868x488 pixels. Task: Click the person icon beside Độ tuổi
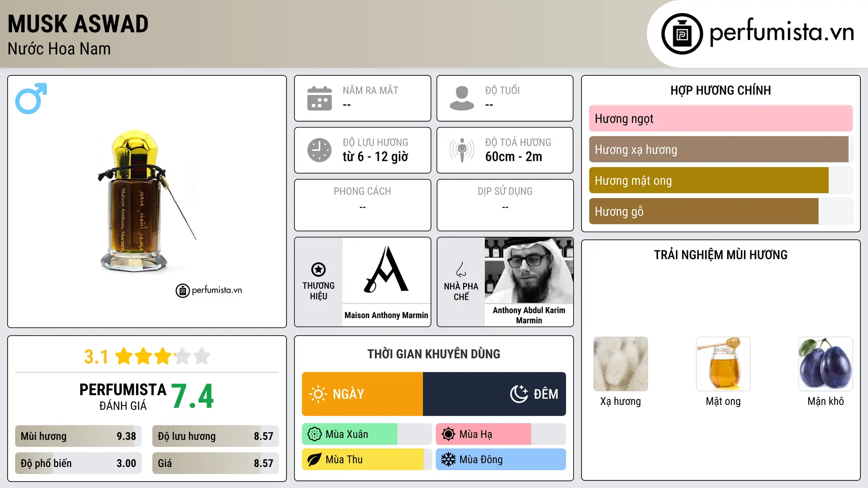(462, 98)
